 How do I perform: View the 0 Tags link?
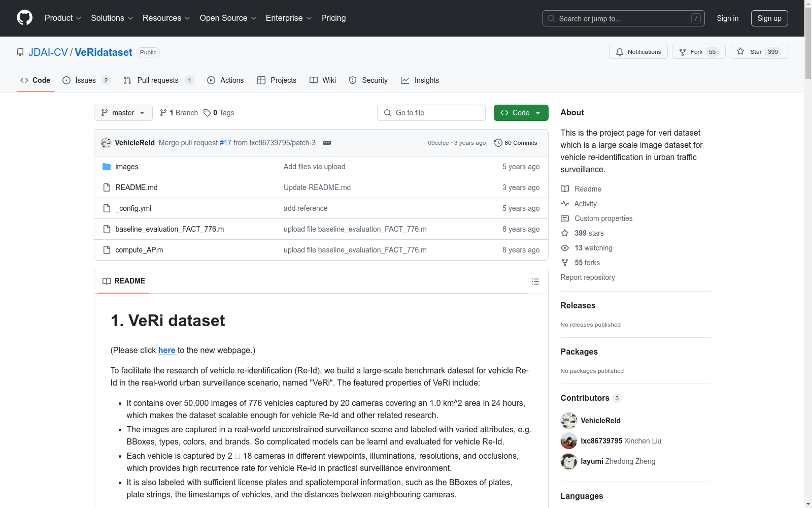click(219, 113)
